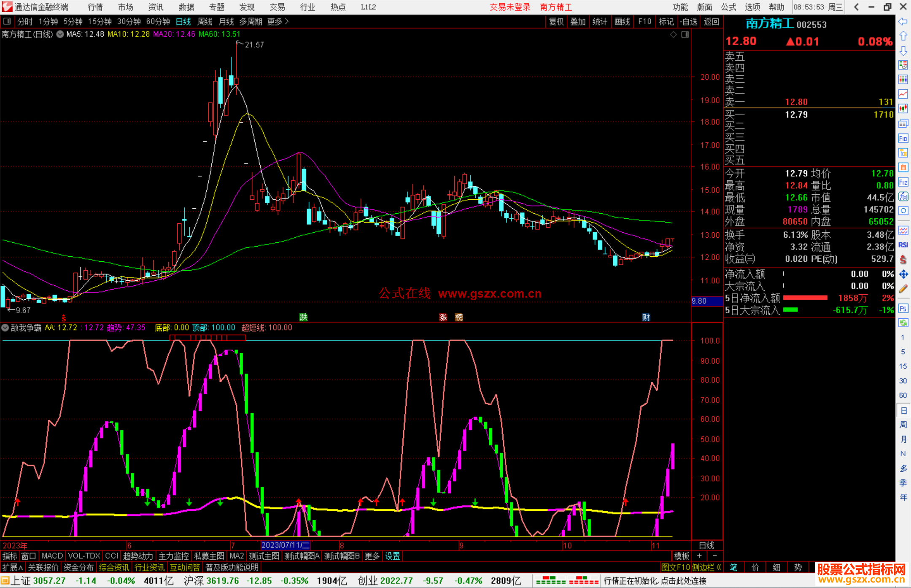The width and height of the screenshot is (911, 588).
Task: Switch to the 周线 period tab
Action: click(205, 21)
